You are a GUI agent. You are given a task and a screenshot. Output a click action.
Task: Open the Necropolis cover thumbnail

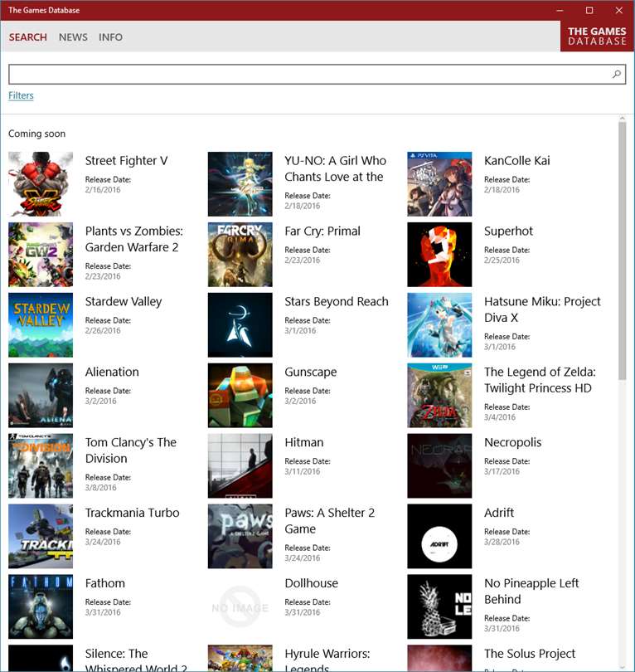[439, 465]
